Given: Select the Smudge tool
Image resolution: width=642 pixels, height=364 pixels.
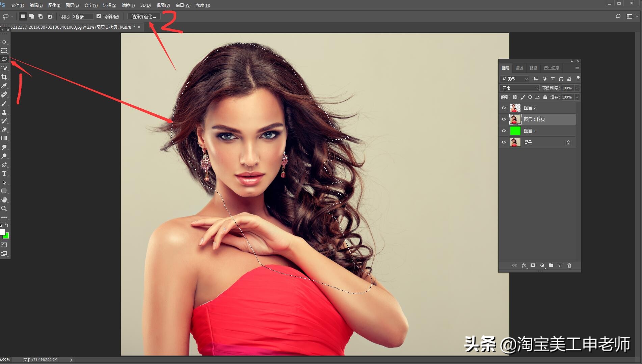Looking at the screenshot, I should (x=4, y=147).
